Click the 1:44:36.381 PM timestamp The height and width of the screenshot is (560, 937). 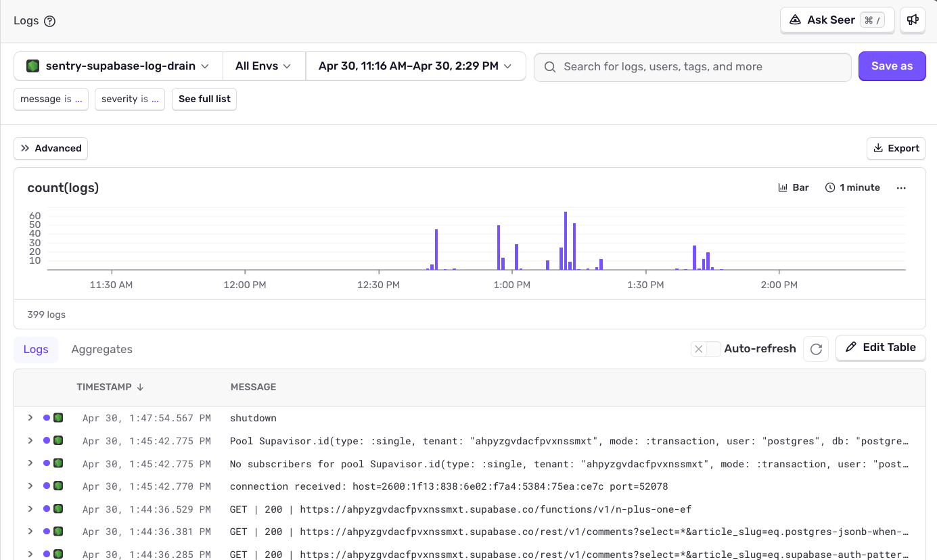(147, 532)
